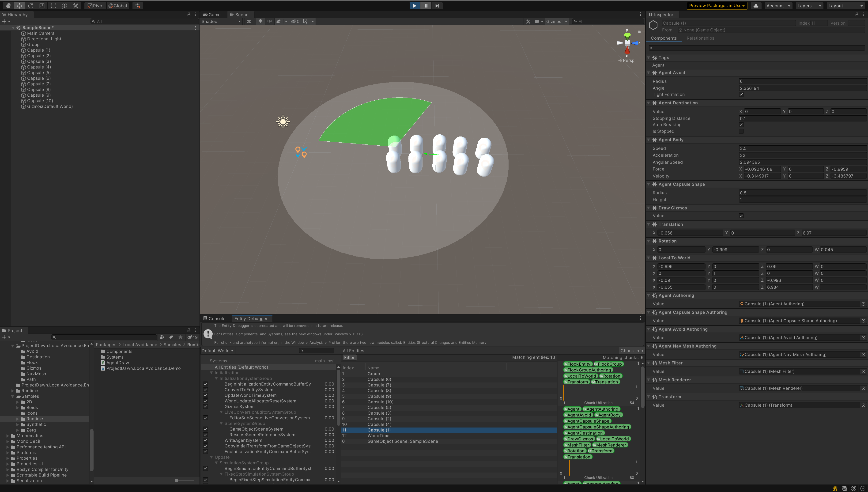Select the Scale tool
This screenshot has width=868, height=492.
[42, 6]
